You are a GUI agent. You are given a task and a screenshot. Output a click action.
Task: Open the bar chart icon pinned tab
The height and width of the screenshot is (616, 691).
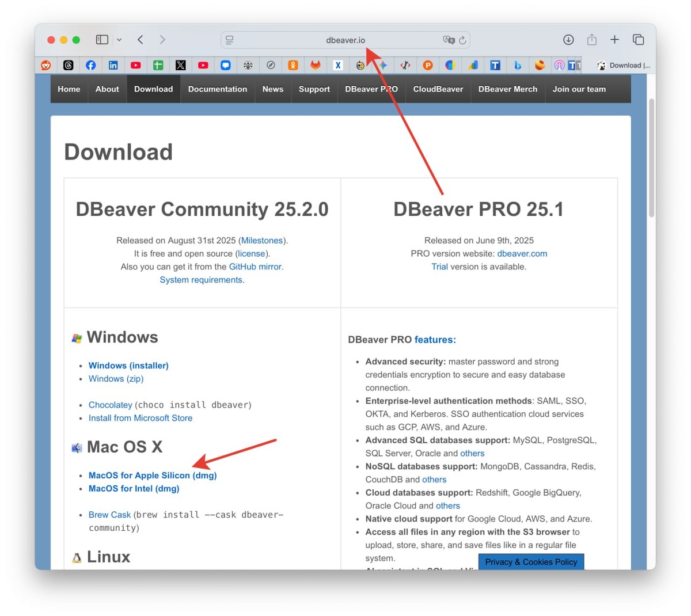[x=473, y=65]
